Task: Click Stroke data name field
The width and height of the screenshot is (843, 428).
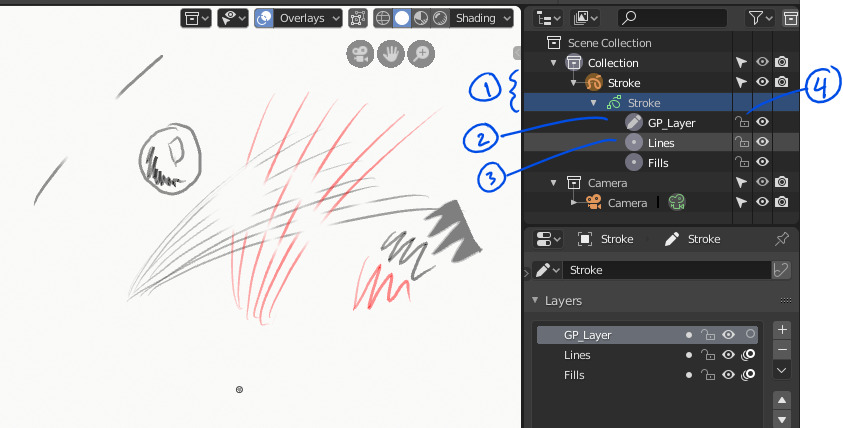Action: [667, 270]
